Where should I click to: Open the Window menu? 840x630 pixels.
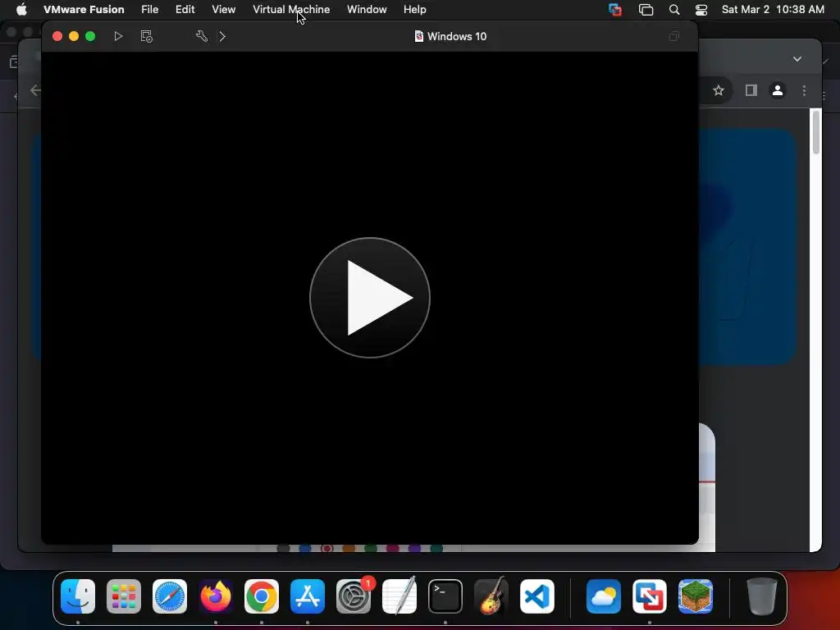click(367, 9)
